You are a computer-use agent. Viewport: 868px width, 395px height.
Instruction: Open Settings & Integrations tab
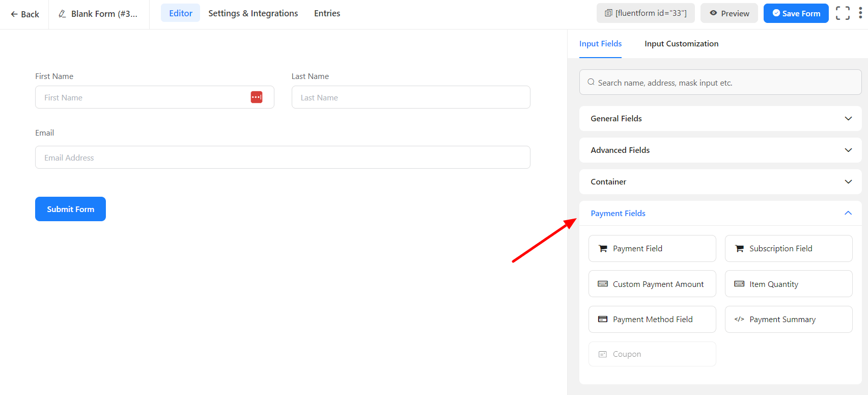[253, 13]
